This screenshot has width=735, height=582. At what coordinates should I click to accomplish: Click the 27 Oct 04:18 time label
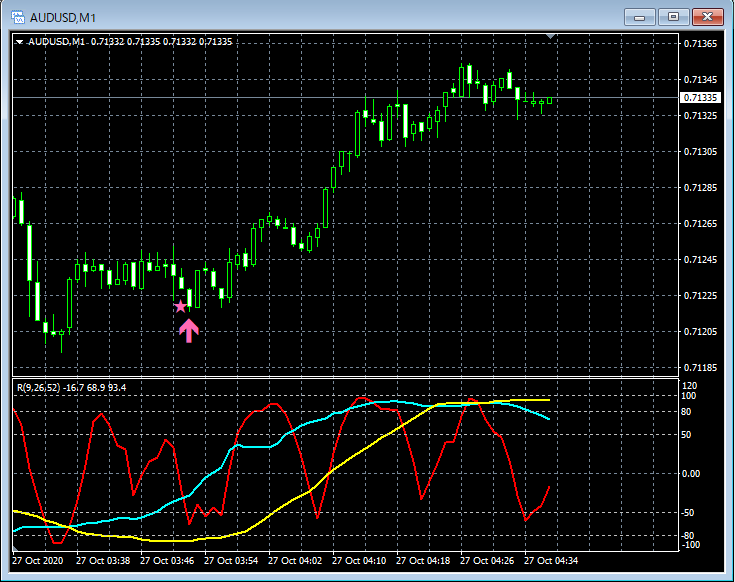pyautogui.click(x=423, y=560)
